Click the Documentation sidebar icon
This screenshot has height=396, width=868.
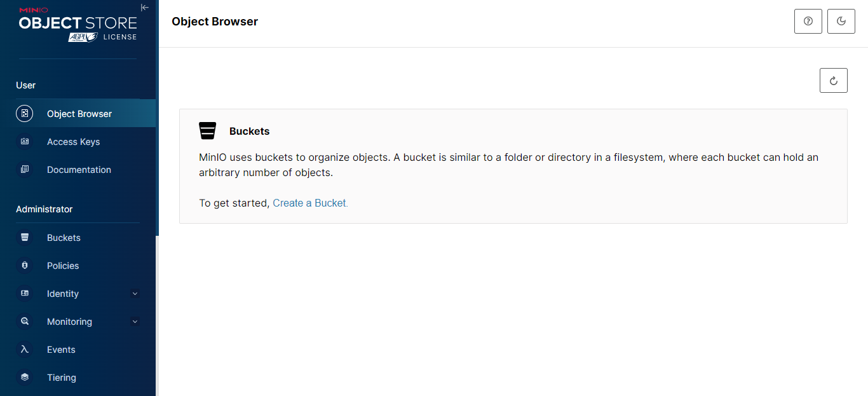click(25, 170)
